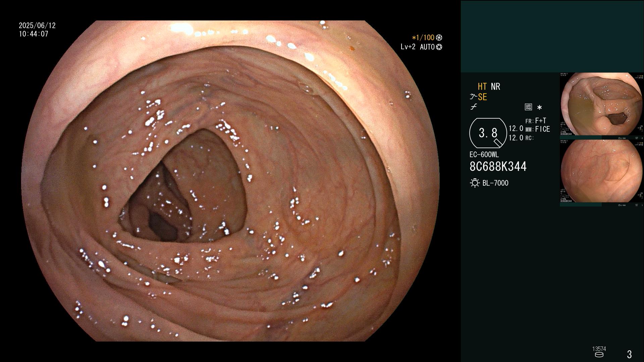The image size is (644, 362).
Task: Click the lower 12.0 value beside RC
Action: point(516,138)
